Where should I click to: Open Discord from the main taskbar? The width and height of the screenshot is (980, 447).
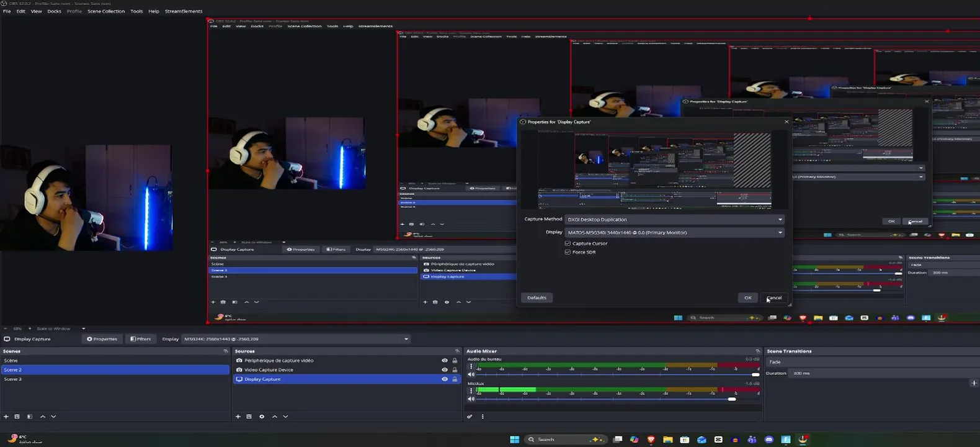[769, 440]
